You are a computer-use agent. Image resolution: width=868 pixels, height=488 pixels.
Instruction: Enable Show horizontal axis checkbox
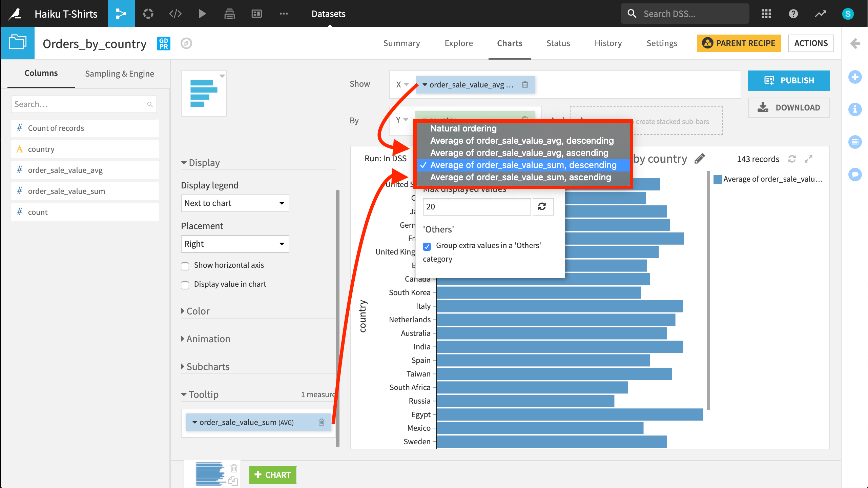coord(185,266)
